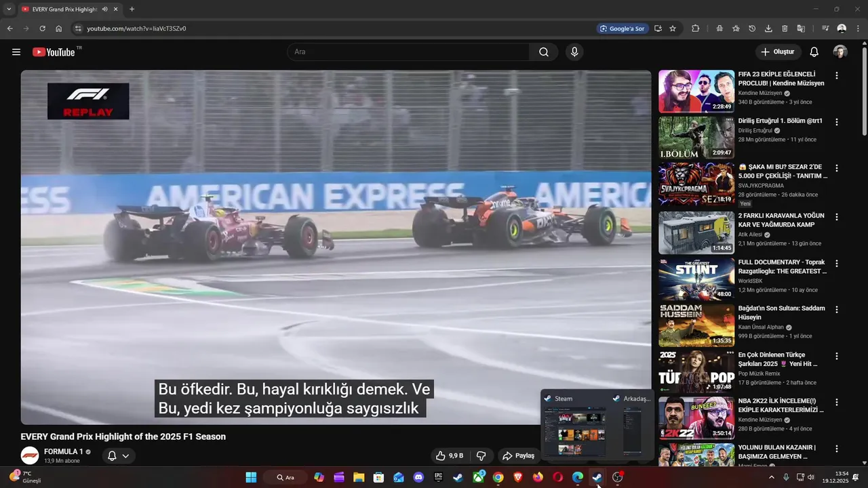Open options for ŞAKA MI BU video
The height and width of the screenshot is (488, 868).
click(837, 168)
